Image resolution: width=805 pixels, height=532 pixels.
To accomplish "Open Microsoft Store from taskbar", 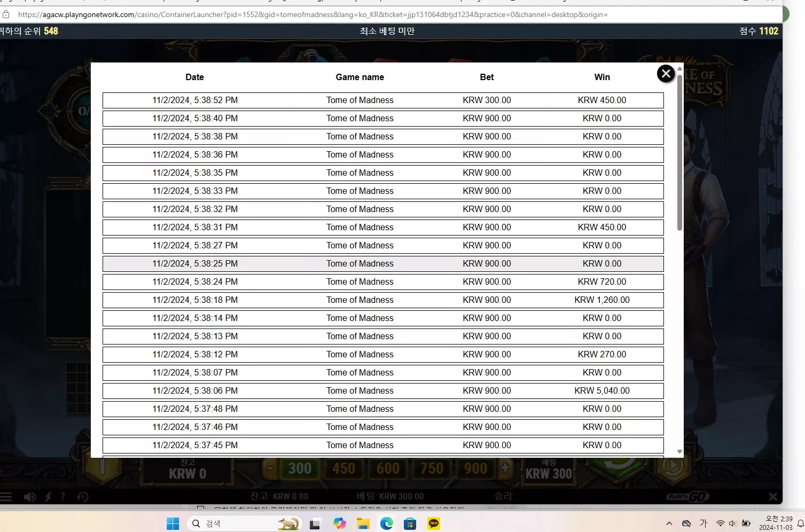I will 410,523.
